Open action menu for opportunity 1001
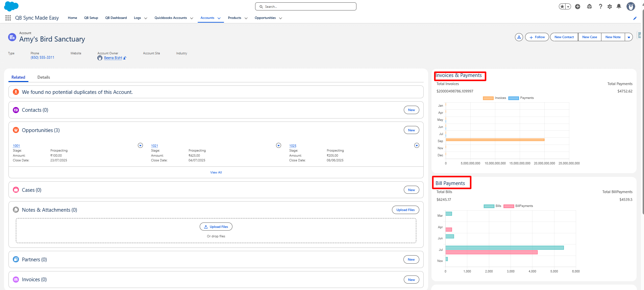This screenshot has height=290, width=644. click(140, 146)
